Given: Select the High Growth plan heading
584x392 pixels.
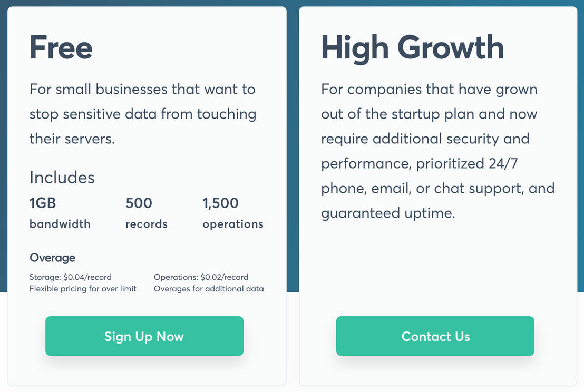Looking at the screenshot, I should (412, 47).
